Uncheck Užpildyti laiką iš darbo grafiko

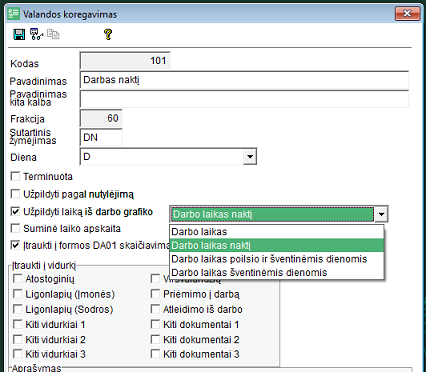click(x=15, y=211)
